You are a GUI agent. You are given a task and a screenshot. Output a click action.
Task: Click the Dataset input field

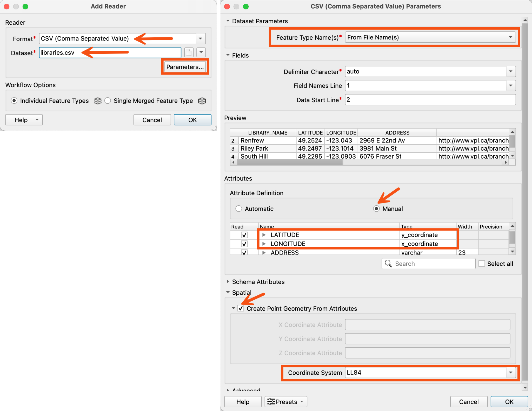(x=110, y=52)
